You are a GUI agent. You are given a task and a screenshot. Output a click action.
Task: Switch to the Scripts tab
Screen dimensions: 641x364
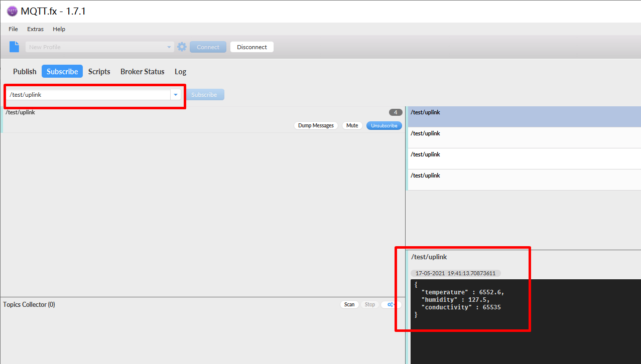pos(99,72)
